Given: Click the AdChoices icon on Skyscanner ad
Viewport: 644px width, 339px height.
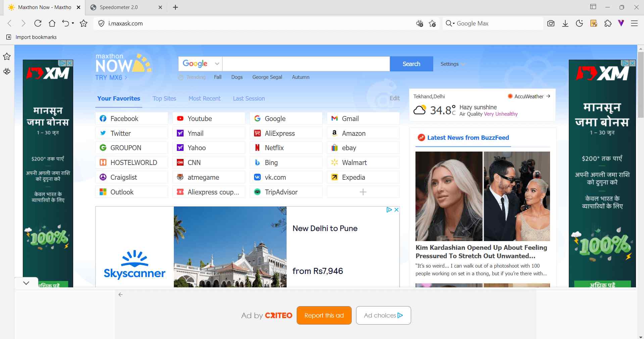Looking at the screenshot, I should (389, 210).
